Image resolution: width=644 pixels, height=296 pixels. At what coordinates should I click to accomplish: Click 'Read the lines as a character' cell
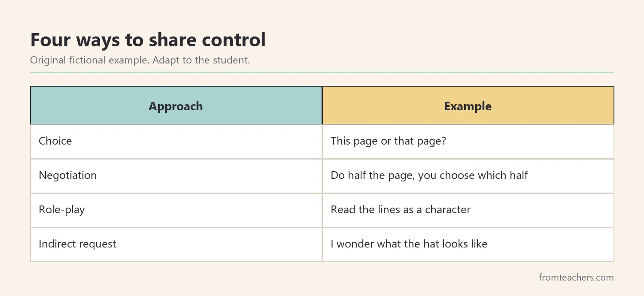468,210
